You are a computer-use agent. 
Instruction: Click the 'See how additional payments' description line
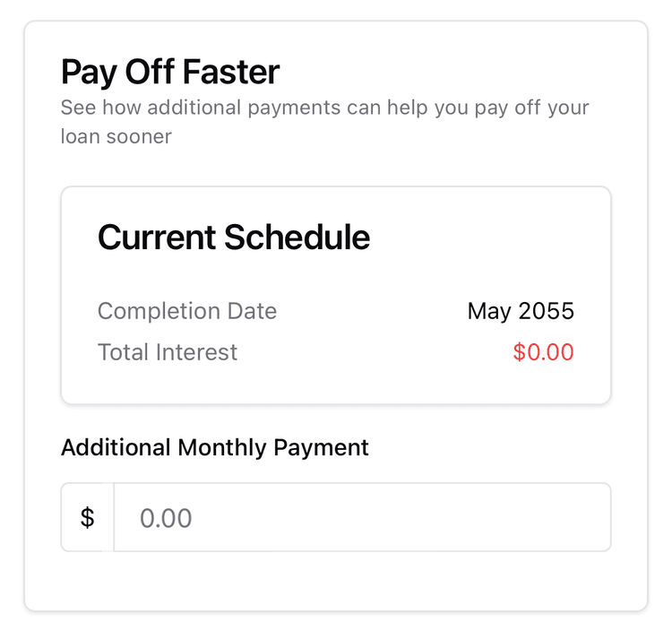click(x=325, y=108)
